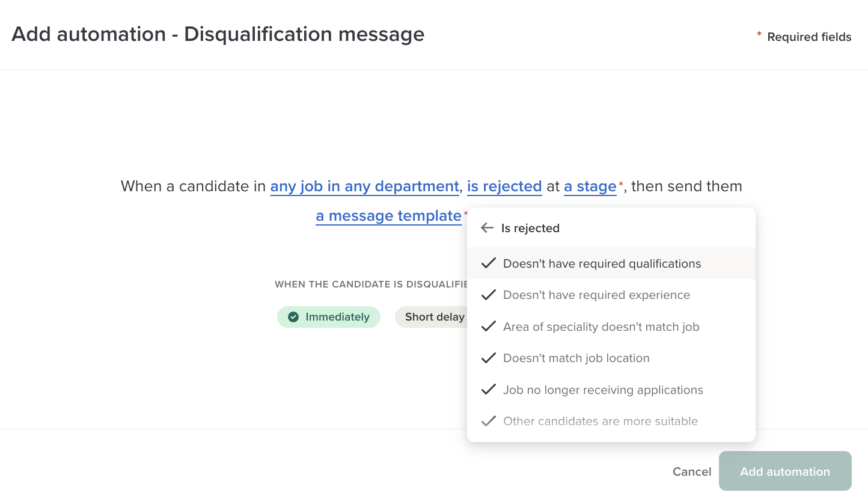Deselect Doesn't have required qualifications reason
The image size is (868, 504).
click(611, 263)
